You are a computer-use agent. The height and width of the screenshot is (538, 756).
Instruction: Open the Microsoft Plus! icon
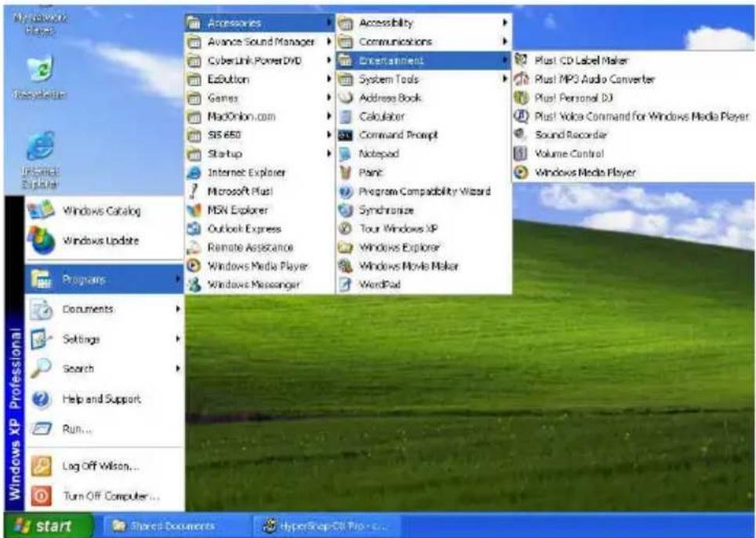(194, 191)
